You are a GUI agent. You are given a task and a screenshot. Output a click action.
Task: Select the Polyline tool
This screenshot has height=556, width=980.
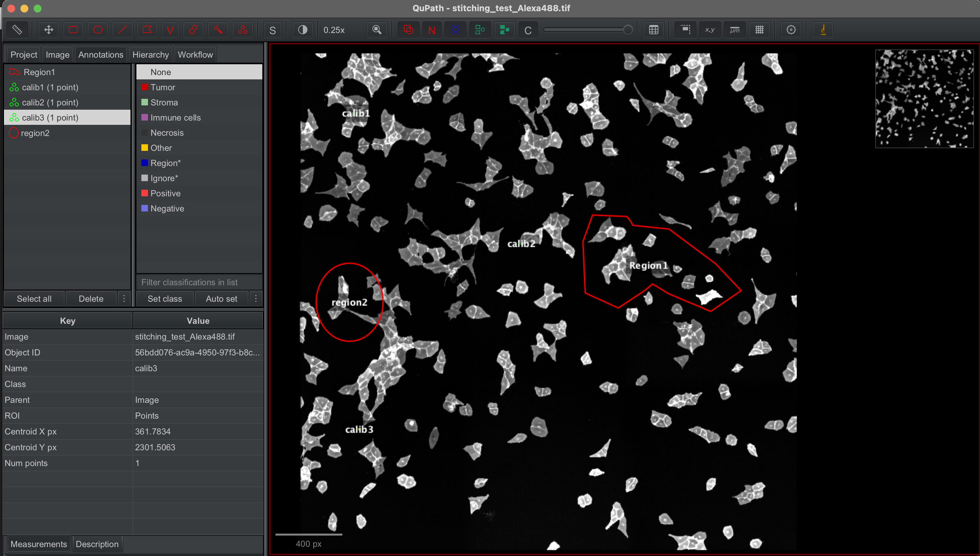(170, 30)
